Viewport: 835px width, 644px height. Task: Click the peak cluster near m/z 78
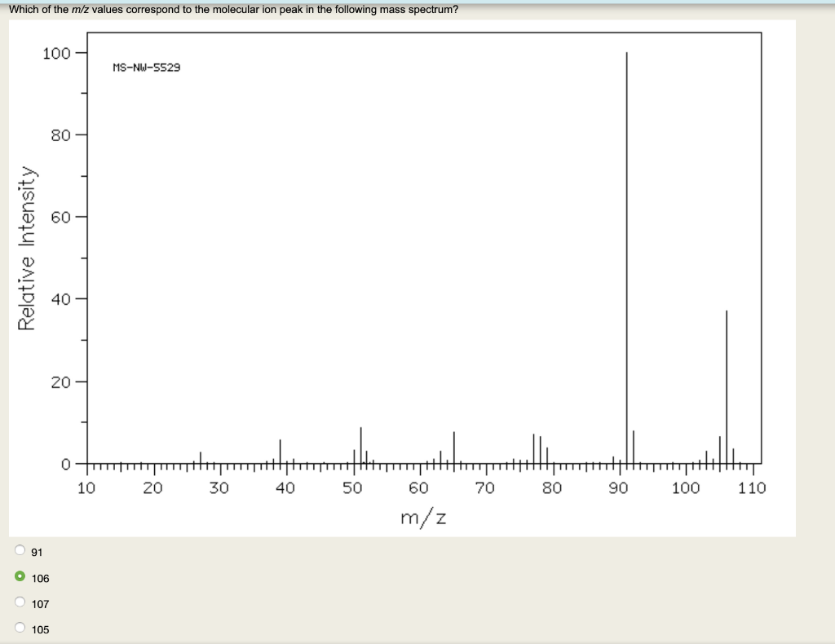coord(538,447)
